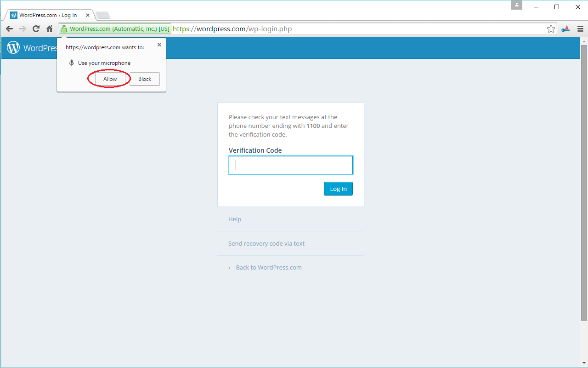Click the WordPress logo in the header

pos(13,47)
